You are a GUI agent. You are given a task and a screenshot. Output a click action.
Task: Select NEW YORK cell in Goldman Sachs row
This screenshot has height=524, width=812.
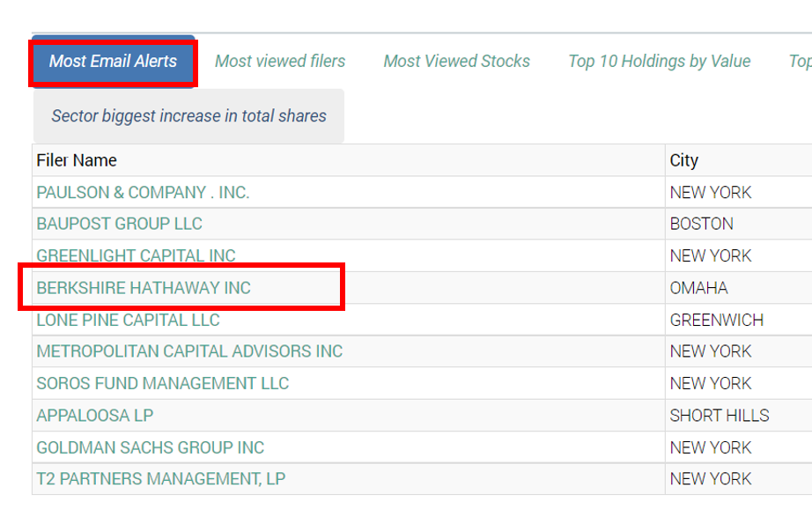coord(739,448)
